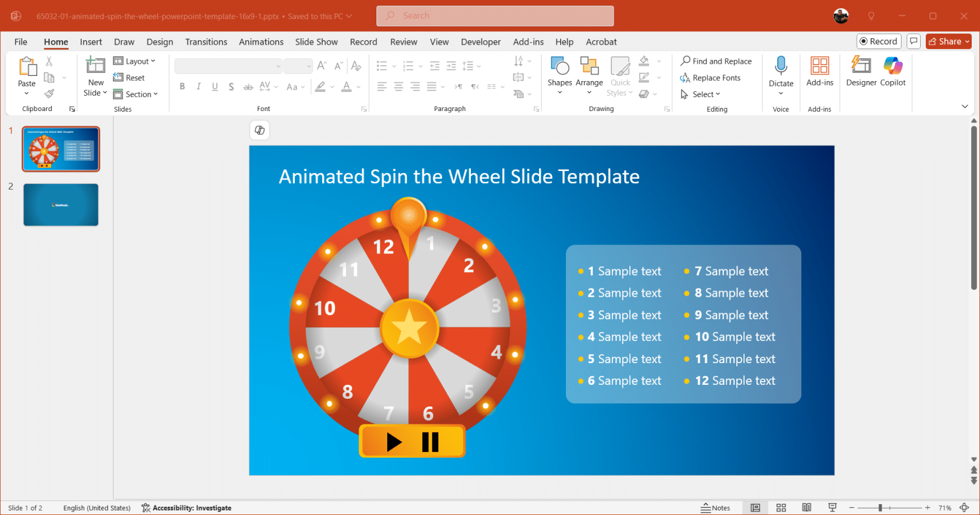Open the Slide Show ribbon tab
The height and width of the screenshot is (515, 980).
[316, 41]
